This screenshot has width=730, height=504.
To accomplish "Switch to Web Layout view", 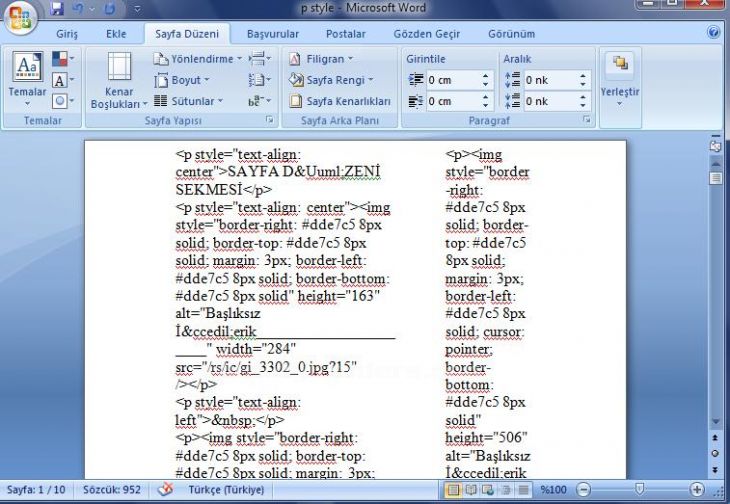I will (488, 490).
